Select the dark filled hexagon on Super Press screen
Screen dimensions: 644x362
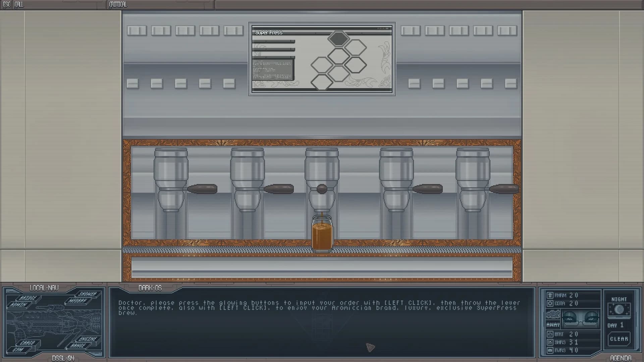(339, 39)
